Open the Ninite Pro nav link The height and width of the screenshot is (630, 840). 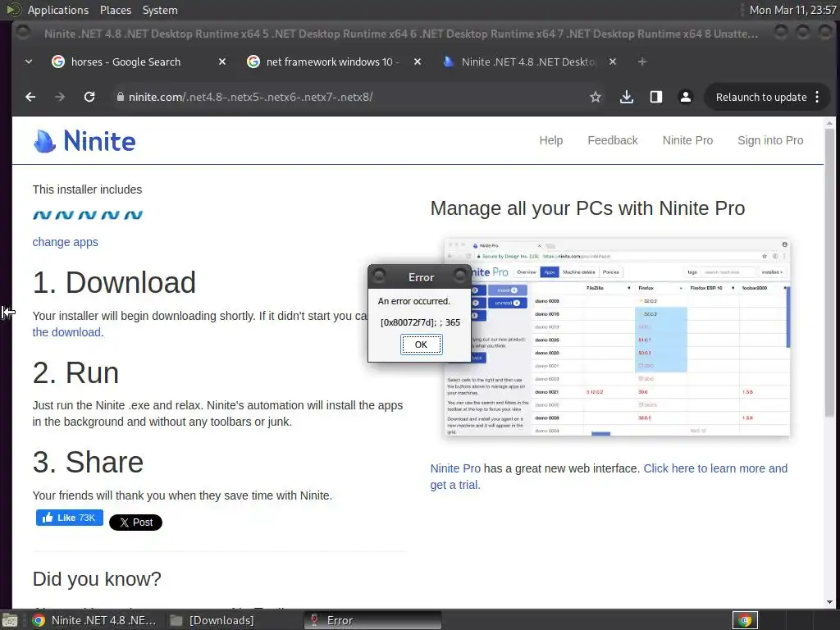(687, 140)
